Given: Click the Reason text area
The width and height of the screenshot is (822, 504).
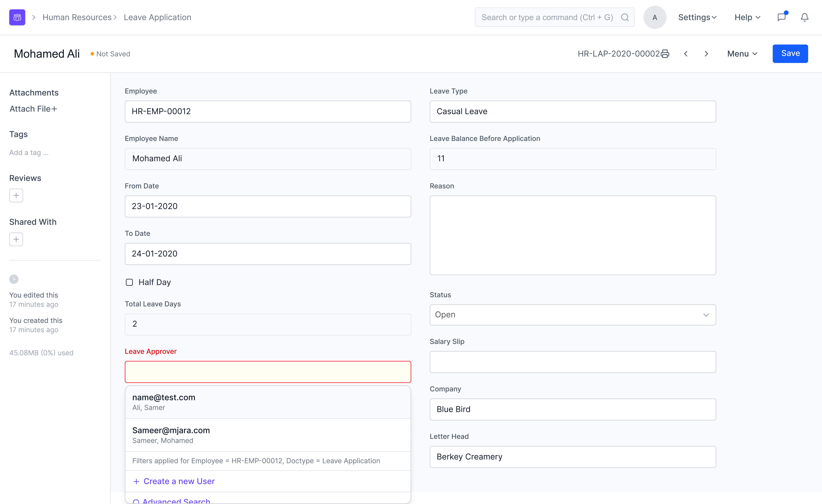Looking at the screenshot, I should pos(572,235).
